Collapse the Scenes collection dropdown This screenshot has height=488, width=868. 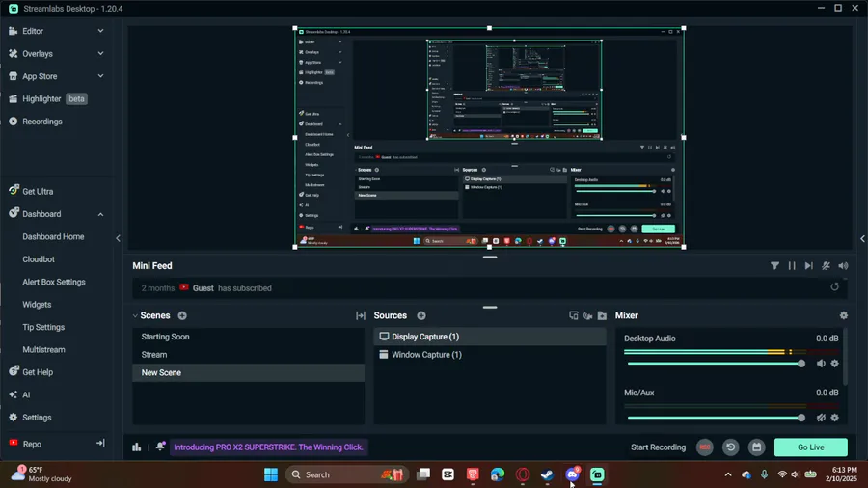point(135,316)
